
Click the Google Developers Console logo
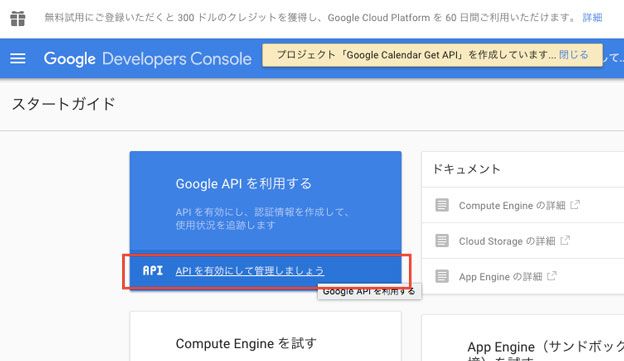[x=148, y=59]
